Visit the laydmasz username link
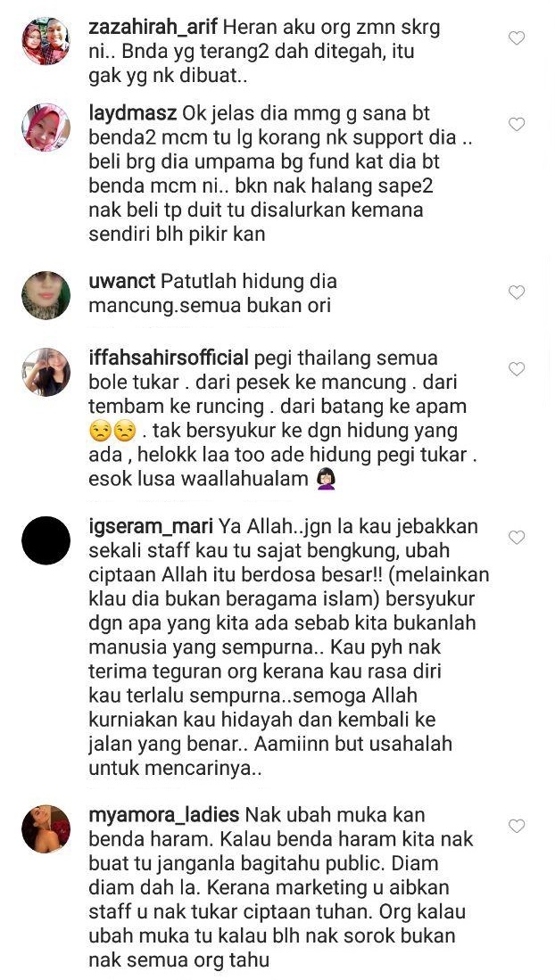The width and height of the screenshot is (555, 980). coord(133,114)
